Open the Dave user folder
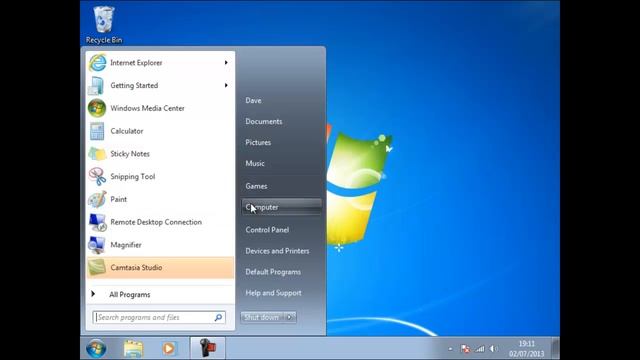The image size is (640, 360). click(x=253, y=100)
